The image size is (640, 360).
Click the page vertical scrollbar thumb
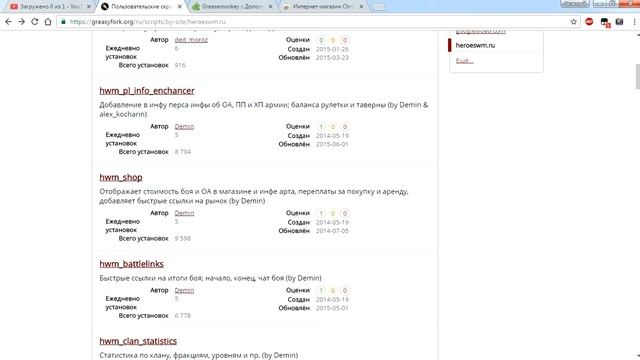637,76
